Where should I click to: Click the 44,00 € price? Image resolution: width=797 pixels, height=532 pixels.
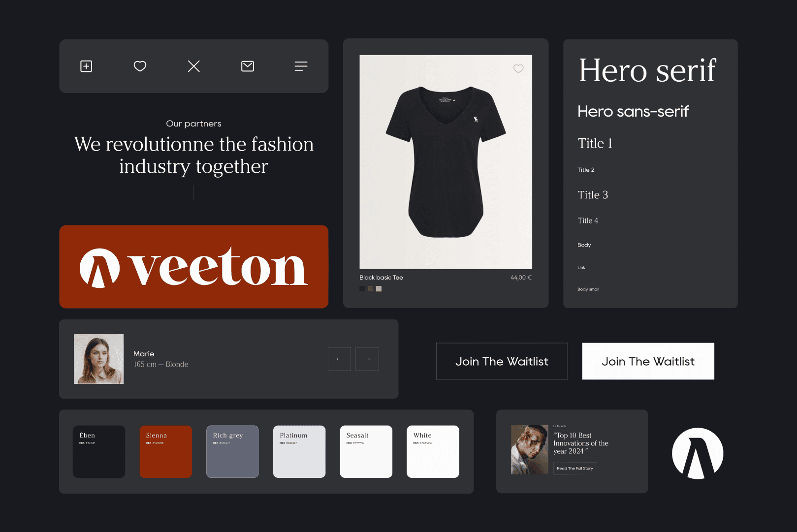coord(521,278)
